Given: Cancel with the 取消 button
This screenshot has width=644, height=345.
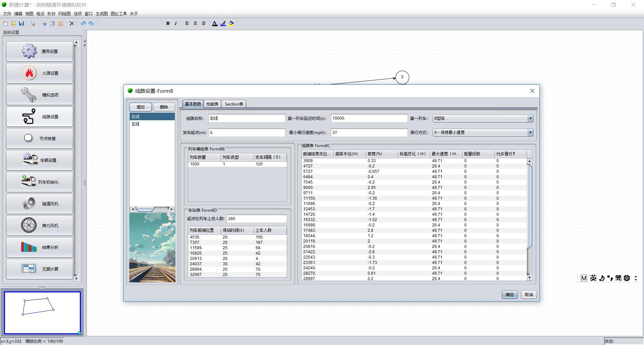Looking at the screenshot, I should [529, 294].
